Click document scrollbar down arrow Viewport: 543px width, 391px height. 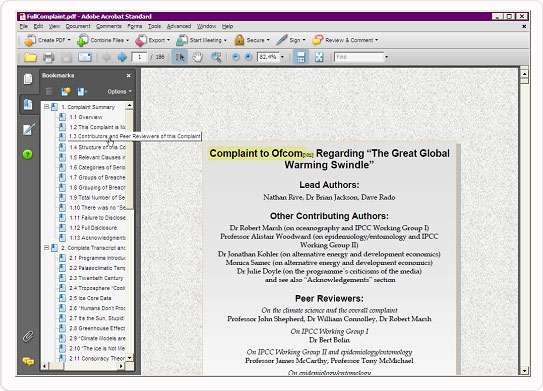(x=524, y=371)
